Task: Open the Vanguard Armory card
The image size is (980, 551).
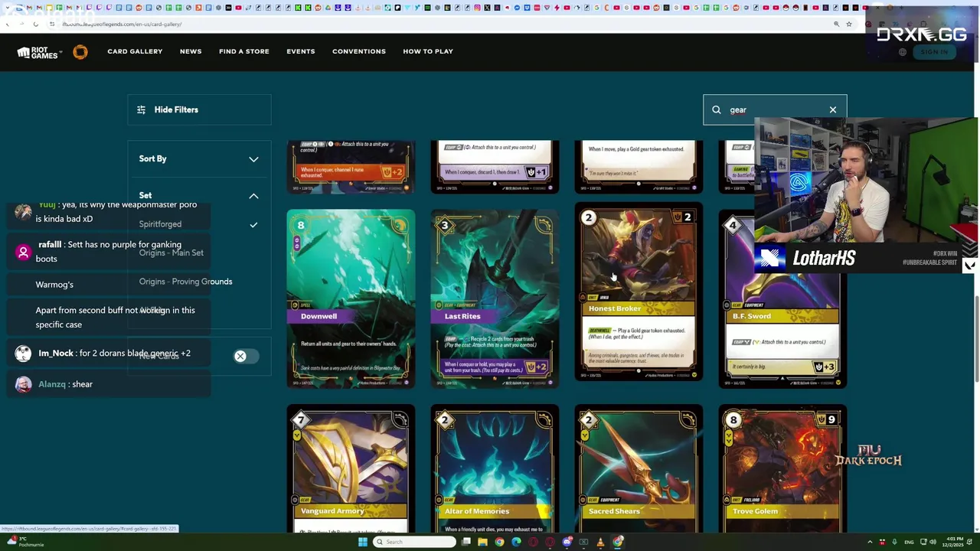Action: pyautogui.click(x=351, y=469)
